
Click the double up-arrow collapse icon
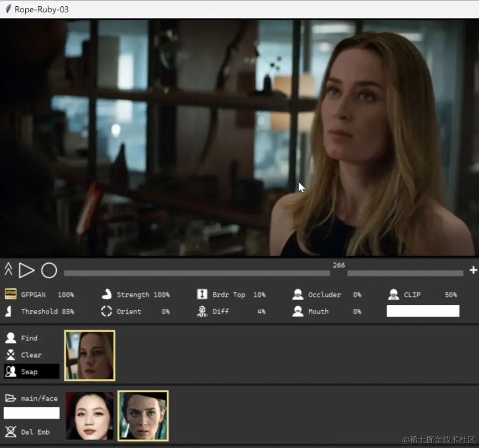point(9,269)
